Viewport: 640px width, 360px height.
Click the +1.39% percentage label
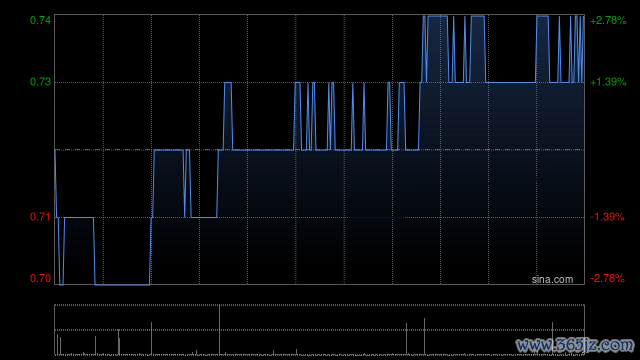pyautogui.click(x=608, y=82)
